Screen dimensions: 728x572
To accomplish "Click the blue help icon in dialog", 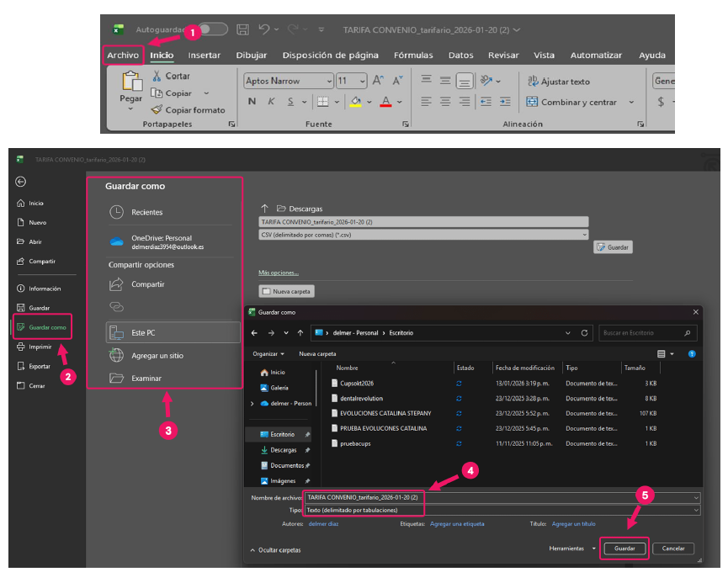I will pyautogui.click(x=692, y=354).
